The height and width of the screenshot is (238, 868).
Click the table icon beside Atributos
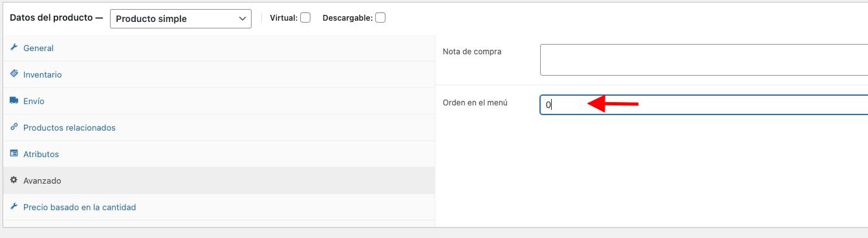click(14, 154)
